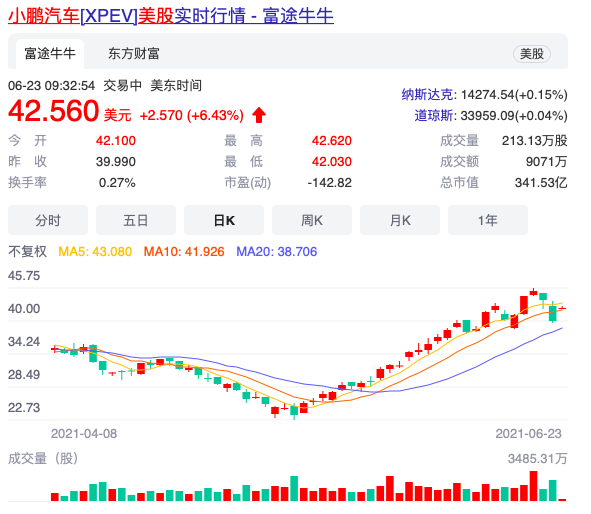Screen dimensions: 591x514
Task: Switch to the 富途牛牛 tab
Action: [50, 54]
